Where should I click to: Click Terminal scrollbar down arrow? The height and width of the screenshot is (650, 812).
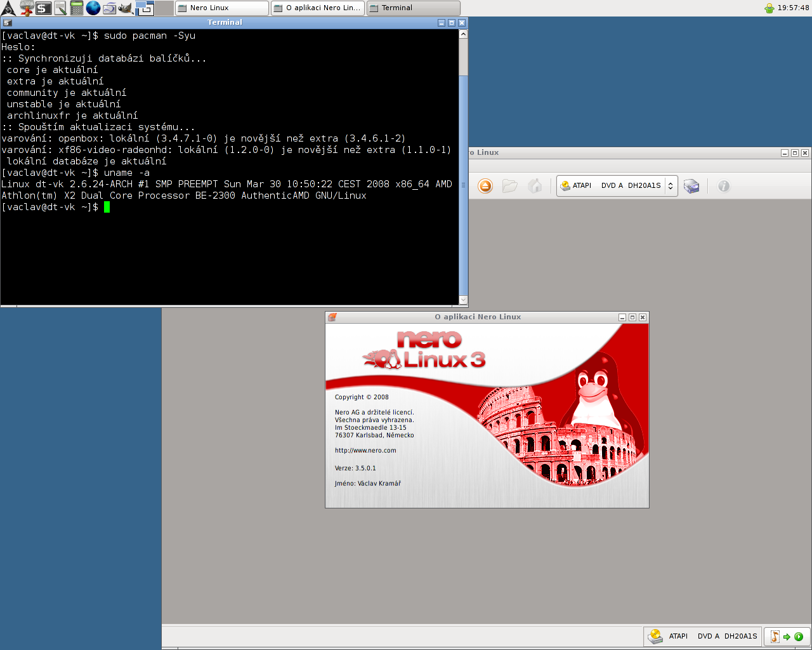(463, 300)
